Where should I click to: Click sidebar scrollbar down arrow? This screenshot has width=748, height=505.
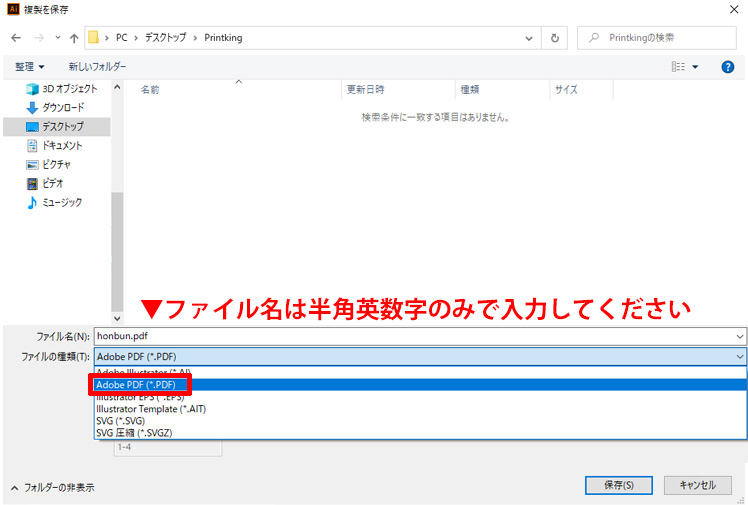pos(117,318)
